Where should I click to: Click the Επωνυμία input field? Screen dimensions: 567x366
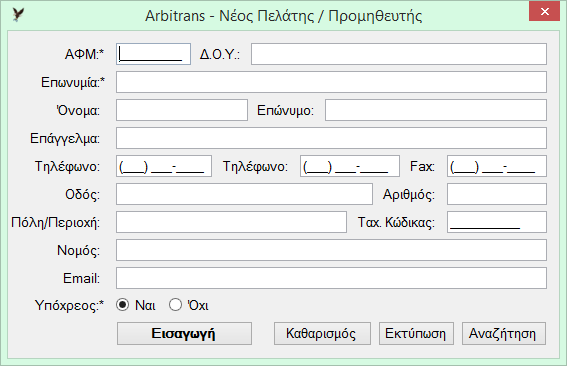pyautogui.click(x=331, y=82)
